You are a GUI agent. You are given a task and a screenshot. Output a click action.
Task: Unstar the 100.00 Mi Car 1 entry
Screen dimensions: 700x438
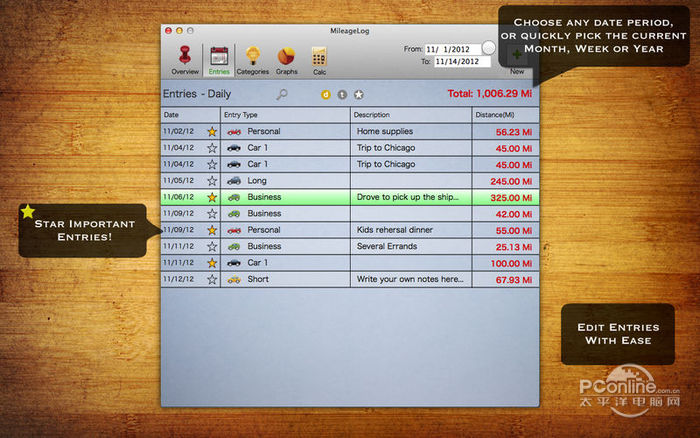tap(212, 263)
